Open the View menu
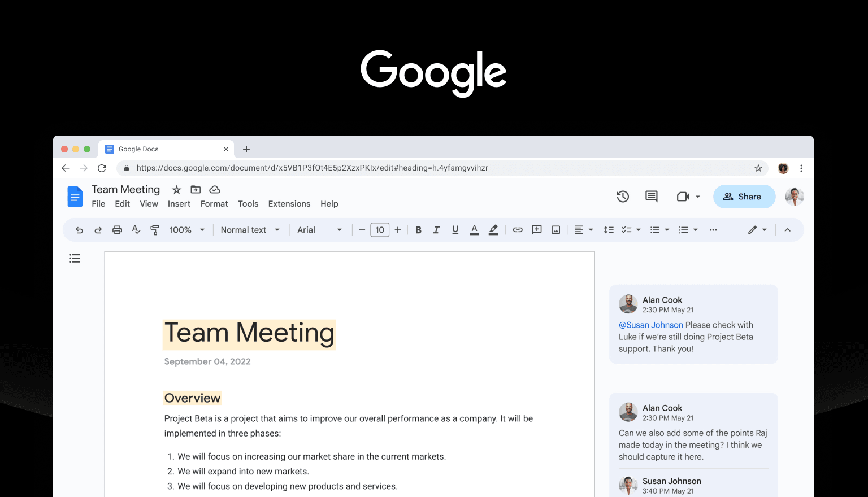This screenshot has width=868, height=497. pos(149,204)
